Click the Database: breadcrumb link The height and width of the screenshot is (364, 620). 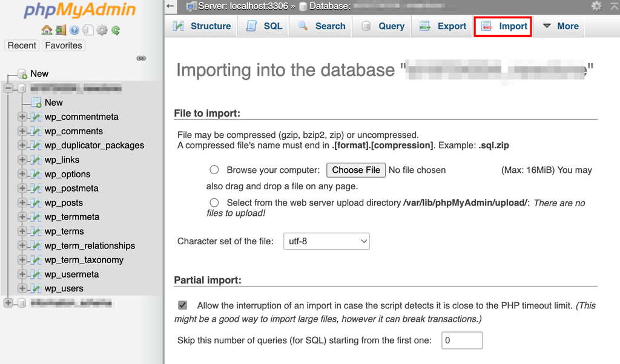pos(330,6)
